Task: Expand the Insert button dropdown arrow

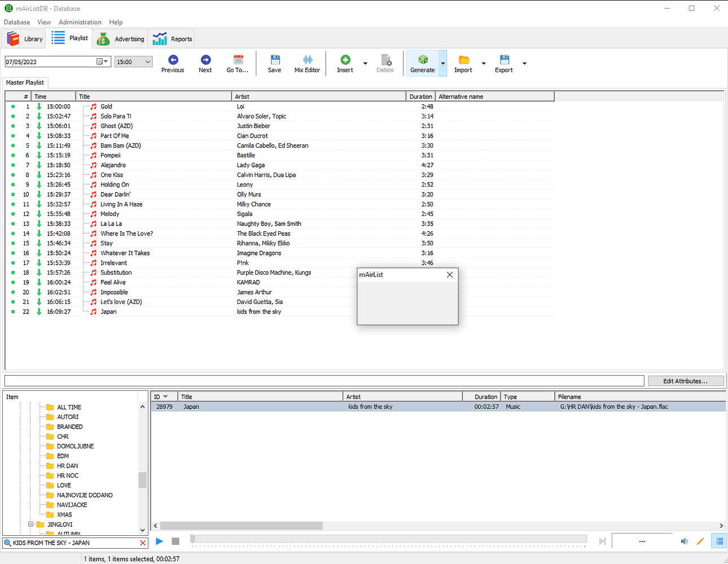Action: 365,63
